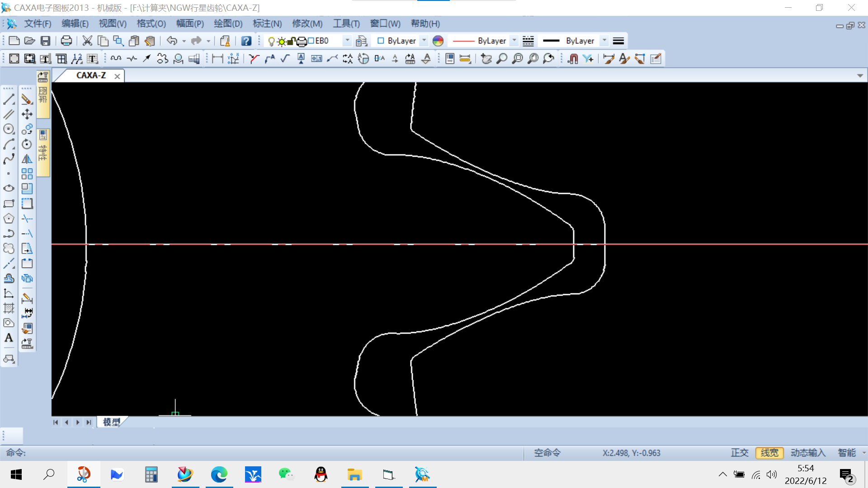The width and height of the screenshot is (868, 488).
Task: Cut selection with the scissors icon
Action: (x=87, y=41)
